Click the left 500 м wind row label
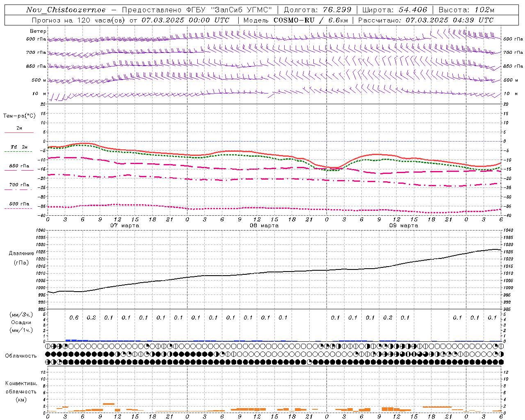 (x=39, y=80)
